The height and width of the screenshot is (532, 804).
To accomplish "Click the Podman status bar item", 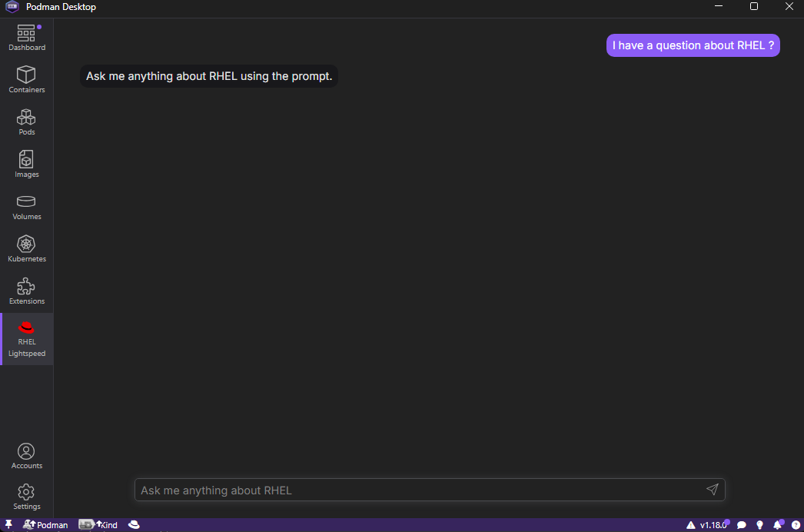I will 45,525.
